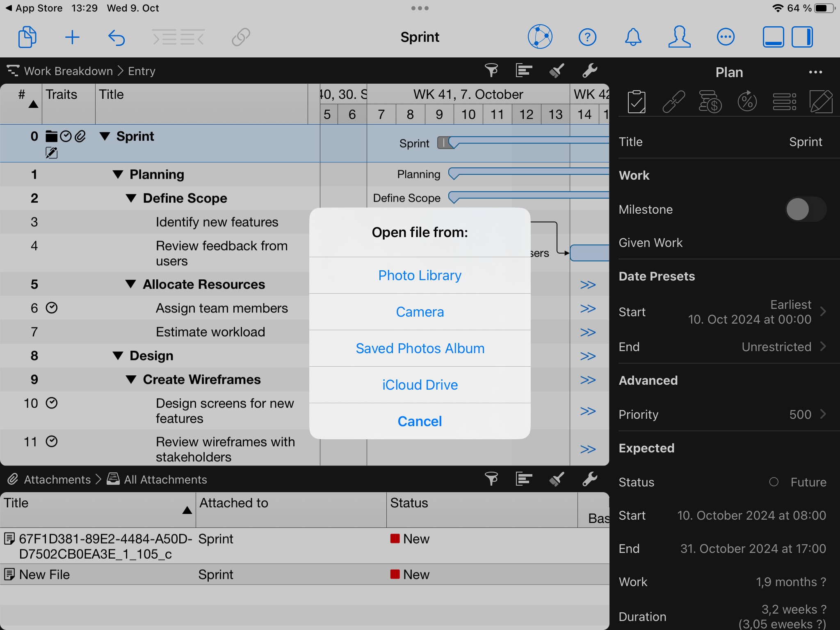Tap the outdent list icon
This screenshot has width=840, height=630.
point(193,37)
